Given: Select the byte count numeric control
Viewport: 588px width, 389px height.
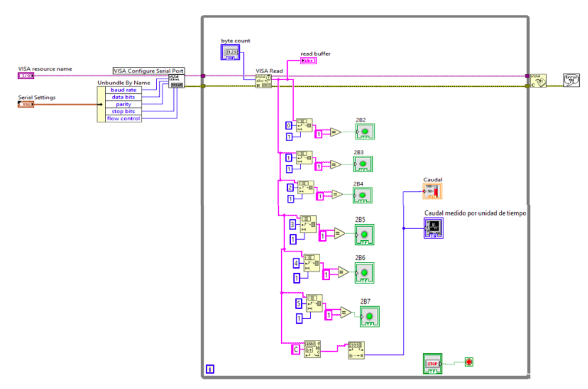Looking at the screenshot, I should point(230,53).
